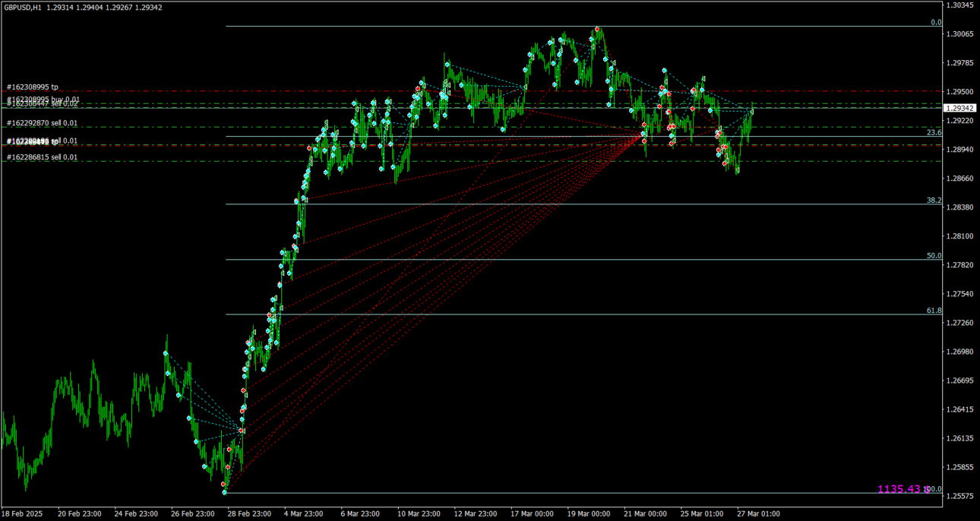Click the 1.28380 price axis value
This screenshot has height=521, width=980.
pos(960,207)
